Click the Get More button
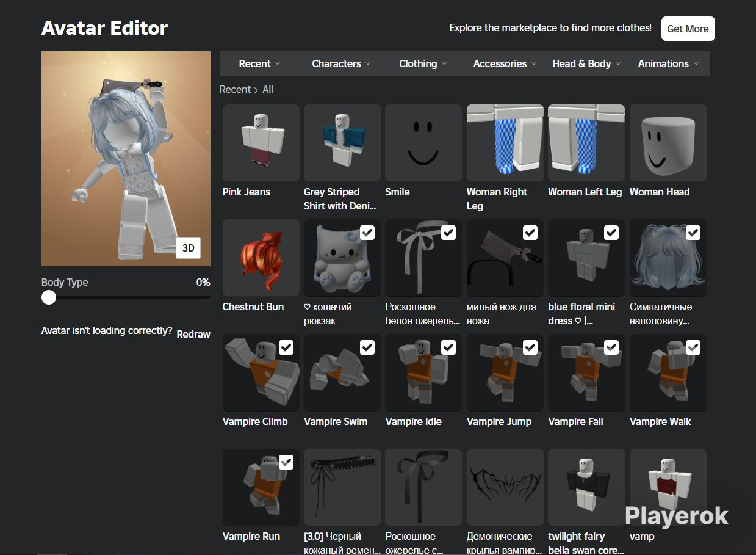The width and height of the screenshot is (756, 555). click(x=688, y=29)
